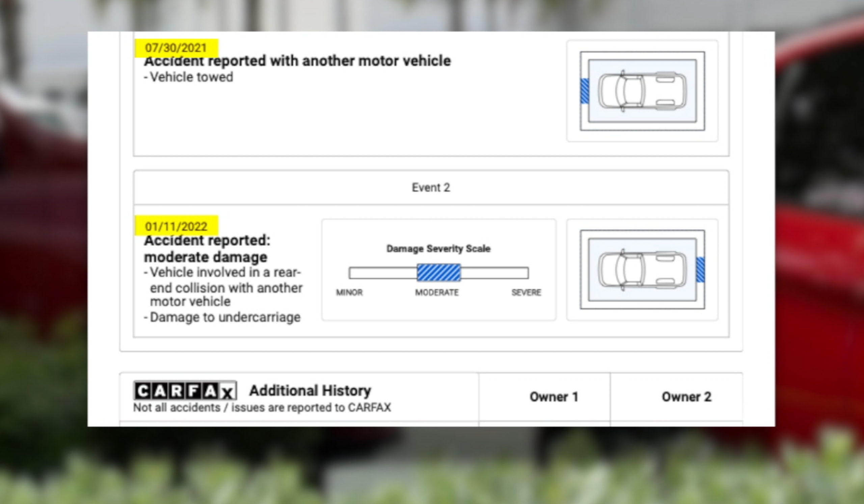Click the Vehicle towed detail text
The width and height of the screenshot is (864, 504).
(189, 77)
